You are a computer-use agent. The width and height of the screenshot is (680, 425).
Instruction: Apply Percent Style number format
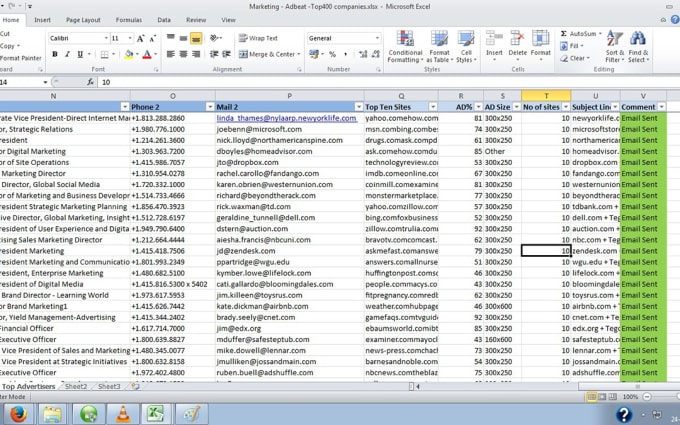click(332, 54)
